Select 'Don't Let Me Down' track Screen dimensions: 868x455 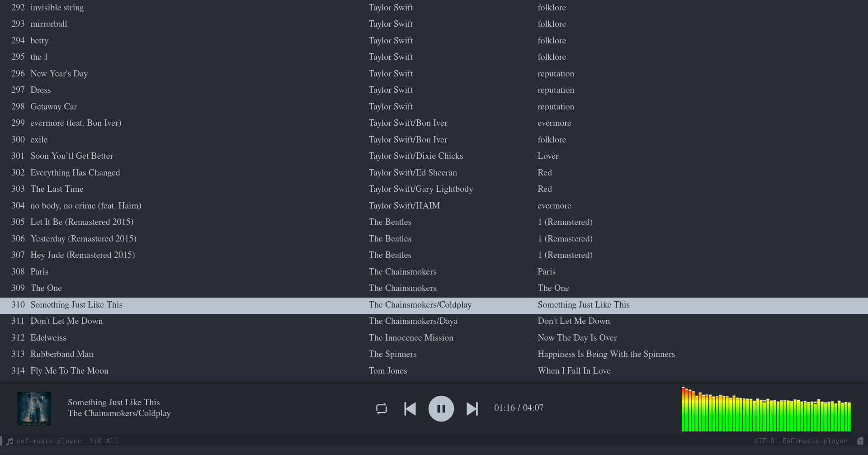tap(66, 321)
